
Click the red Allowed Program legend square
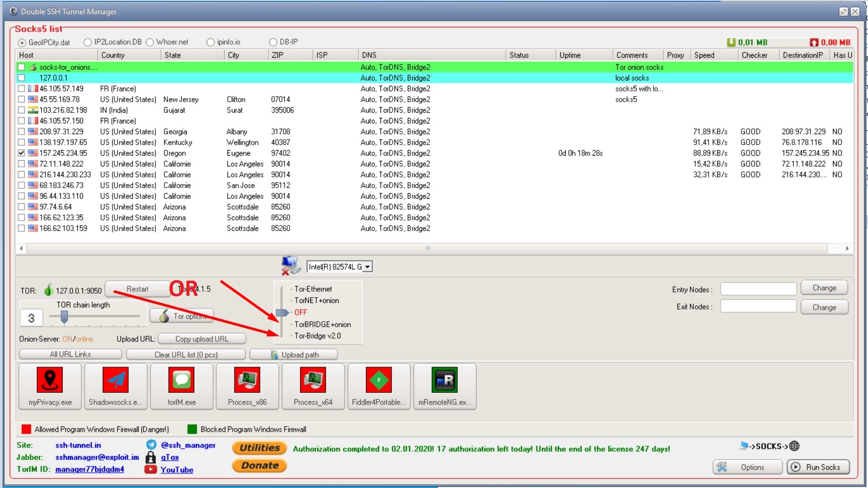coord(26,429)
